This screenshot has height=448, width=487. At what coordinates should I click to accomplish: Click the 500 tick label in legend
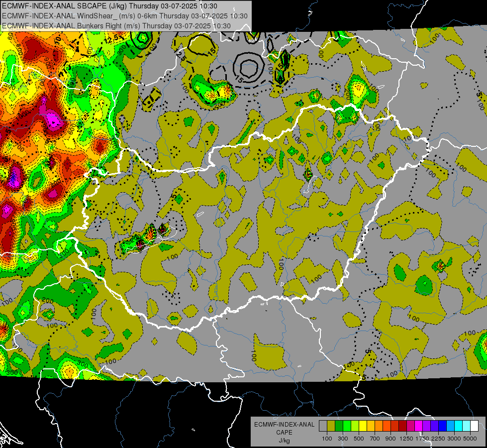(x=359, y=439)
